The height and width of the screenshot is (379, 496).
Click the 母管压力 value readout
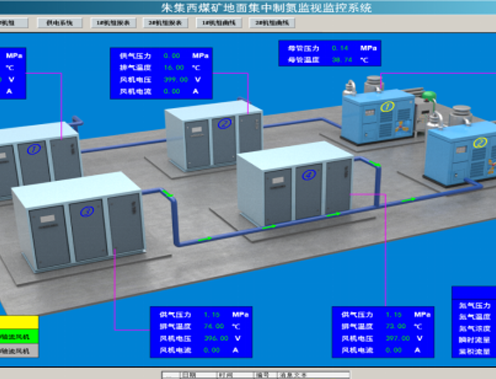point(340,48)
